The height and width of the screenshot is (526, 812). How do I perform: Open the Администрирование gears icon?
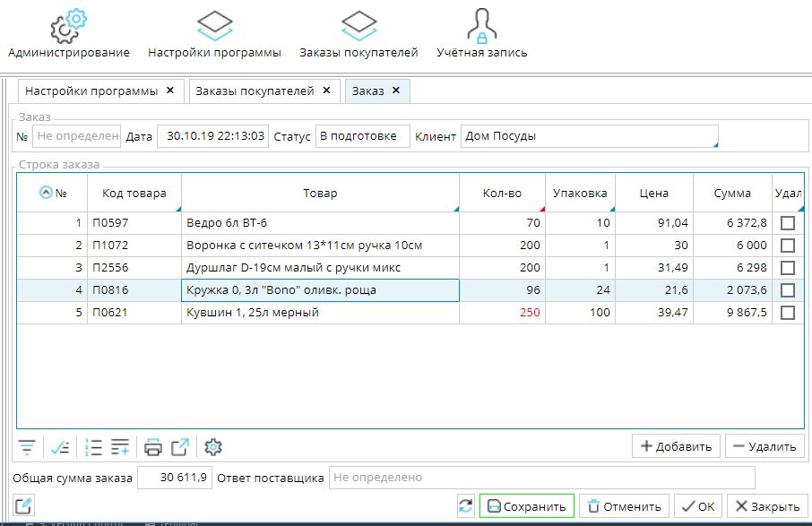(68, 26)
